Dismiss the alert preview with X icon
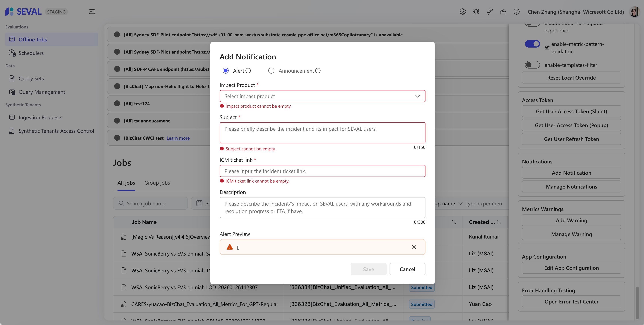 pyautogui.click(x=414, y=247)
